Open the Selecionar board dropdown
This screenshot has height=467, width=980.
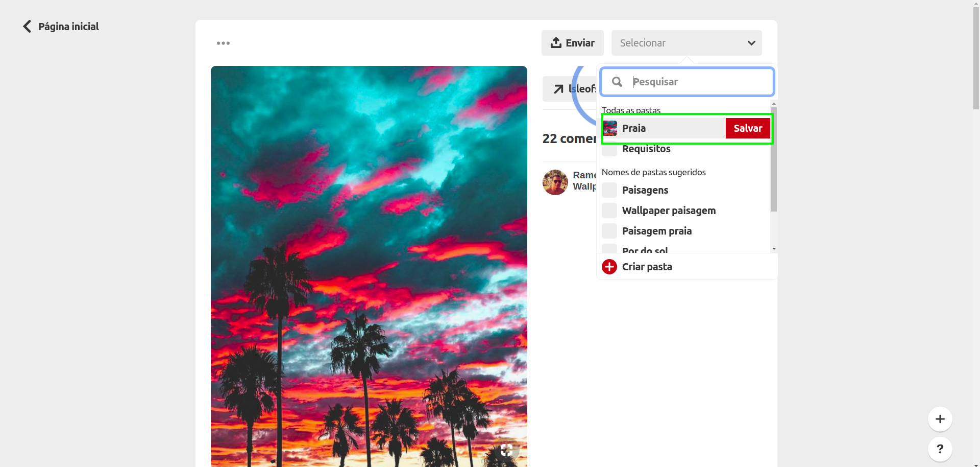pyautogui.click(x=686, y=43)
